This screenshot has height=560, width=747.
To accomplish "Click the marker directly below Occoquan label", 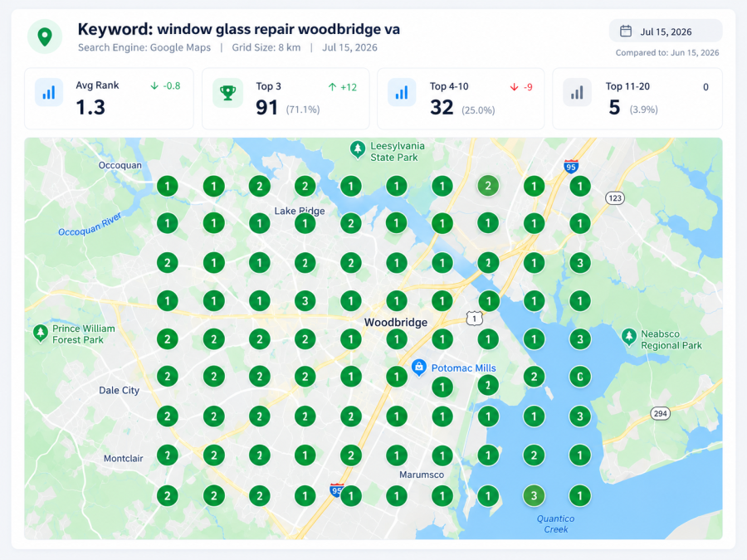I will point(167,186).
